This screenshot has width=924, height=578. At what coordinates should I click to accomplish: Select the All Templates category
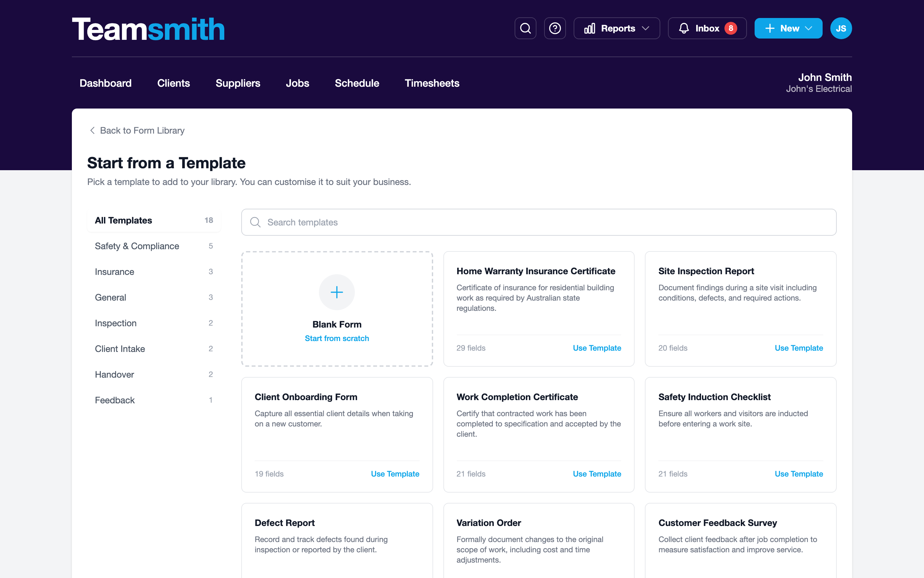click(x=154, y=220)
